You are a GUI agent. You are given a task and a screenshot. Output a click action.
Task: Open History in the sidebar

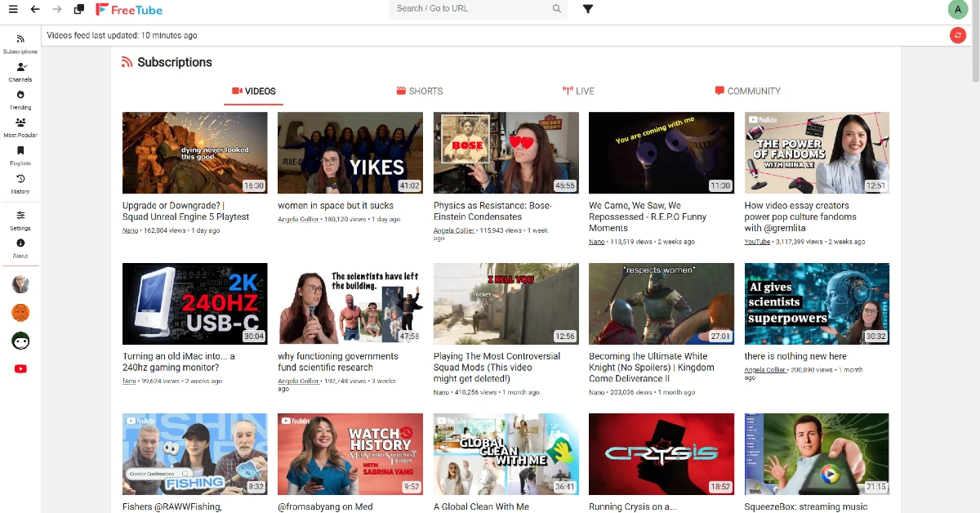[20, 184]
